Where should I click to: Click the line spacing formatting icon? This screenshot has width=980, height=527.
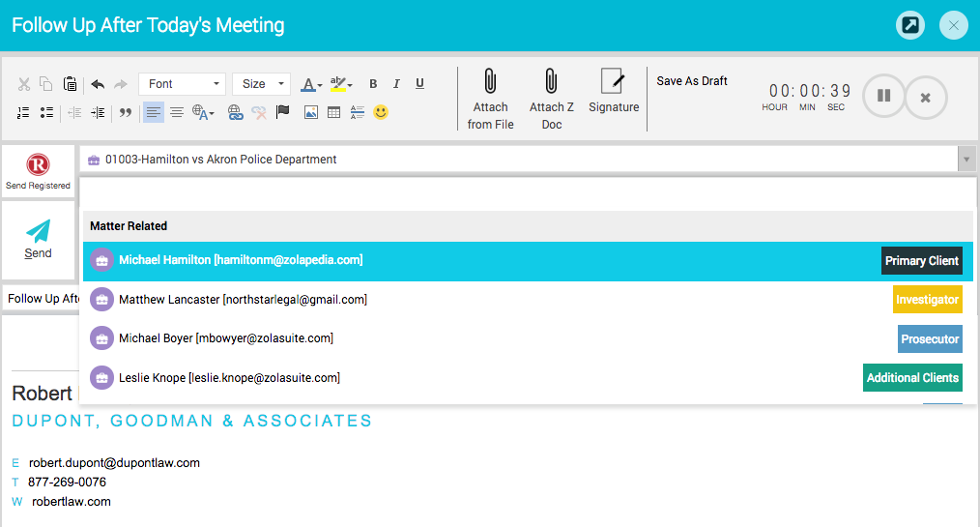point(358,112)
